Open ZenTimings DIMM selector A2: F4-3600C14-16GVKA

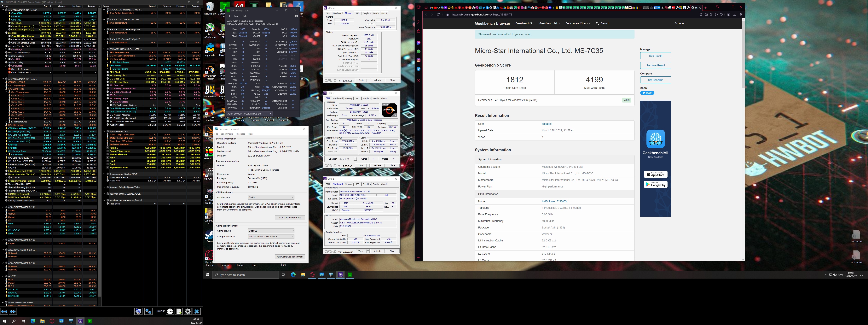click(x=250, y=114)
